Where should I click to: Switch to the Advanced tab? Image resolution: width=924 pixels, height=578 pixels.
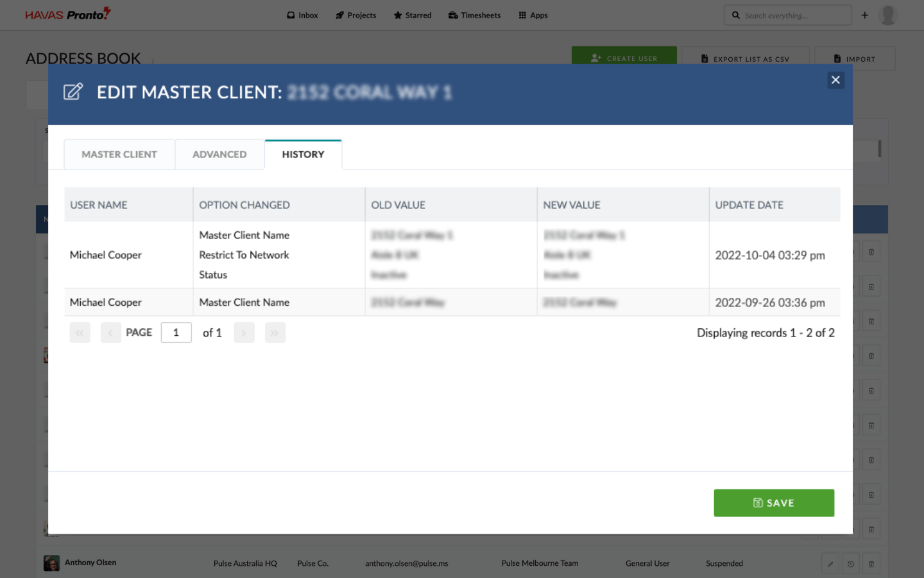(219, 155)
